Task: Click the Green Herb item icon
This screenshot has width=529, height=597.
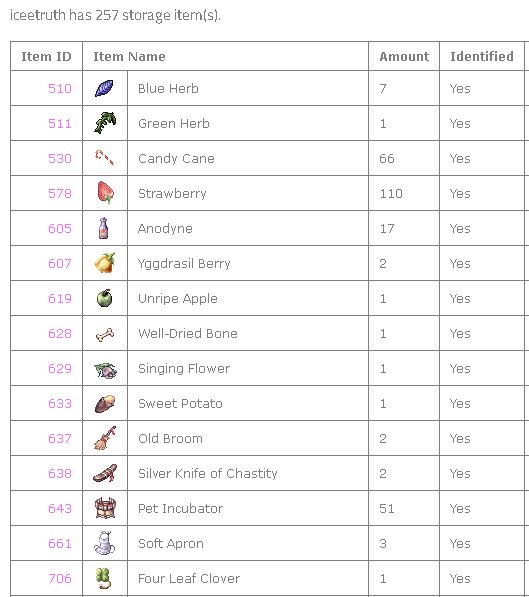Action: click(x=105, y=123)
